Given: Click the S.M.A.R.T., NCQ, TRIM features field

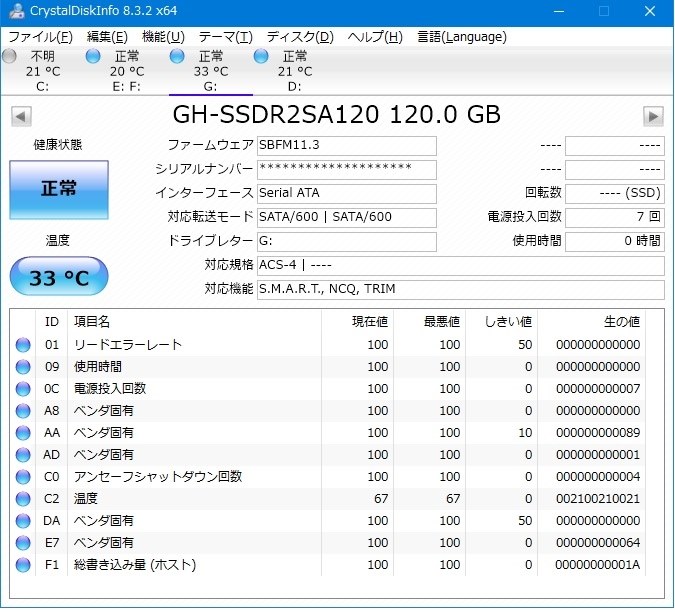Looking at the screenshot, I should tap(461, 289).
